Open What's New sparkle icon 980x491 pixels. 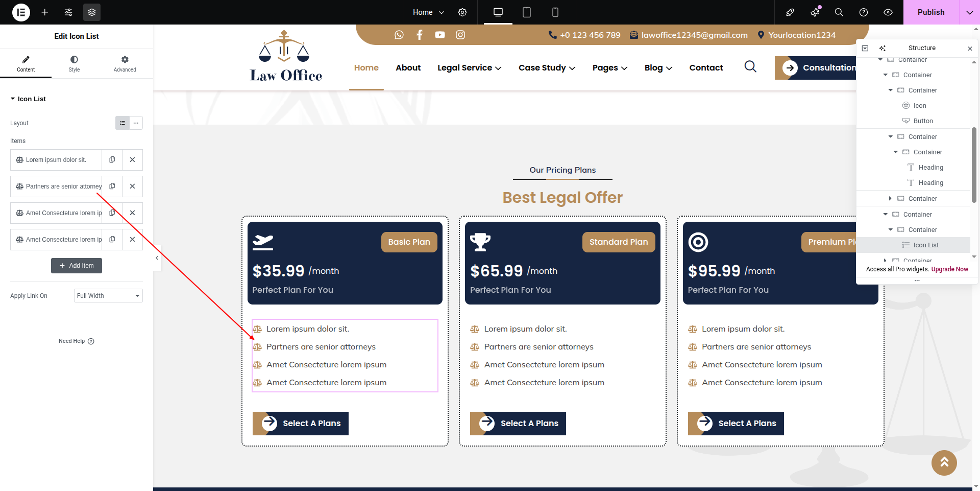[815, 12]
